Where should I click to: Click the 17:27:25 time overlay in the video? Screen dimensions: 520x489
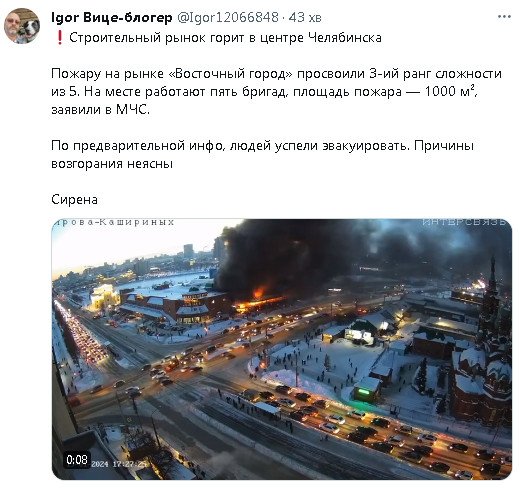(130, 464)
